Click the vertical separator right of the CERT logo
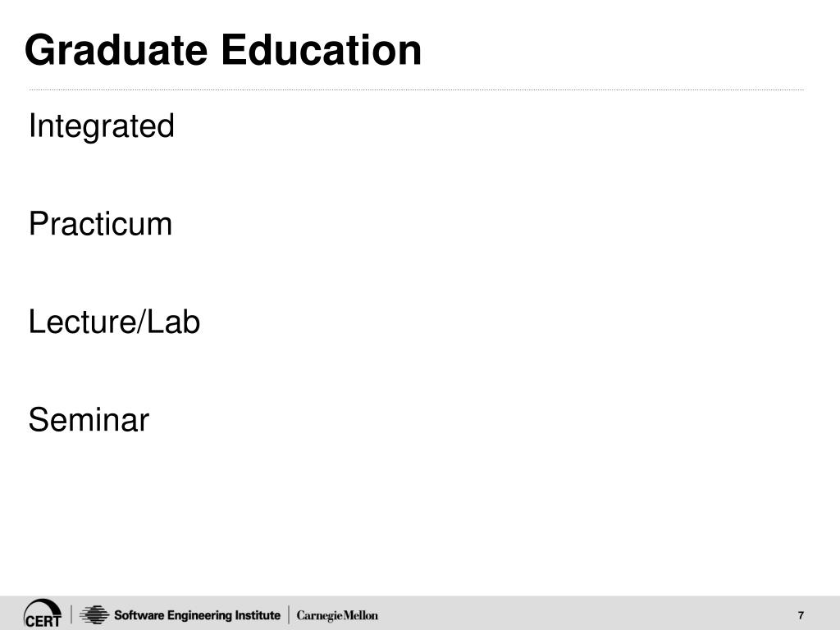This screenshot has height=630, width=840. 71,614
